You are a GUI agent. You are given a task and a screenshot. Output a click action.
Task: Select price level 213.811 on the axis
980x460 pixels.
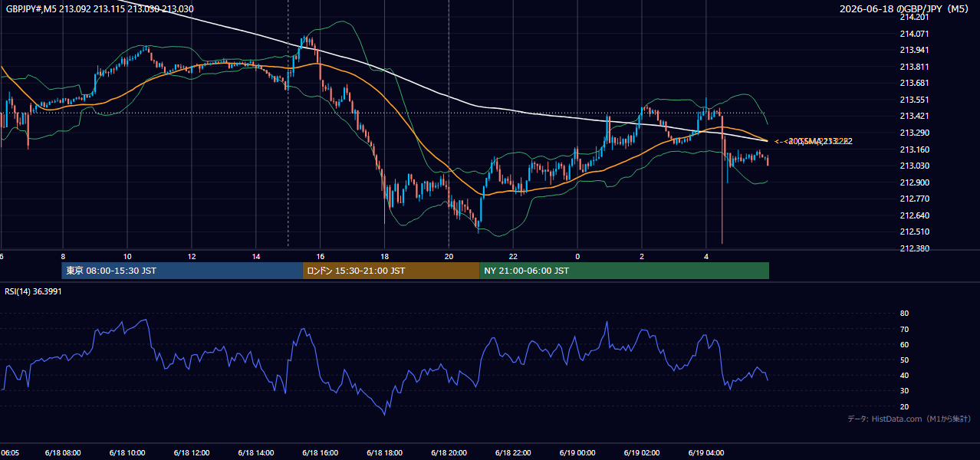[914, 67]
